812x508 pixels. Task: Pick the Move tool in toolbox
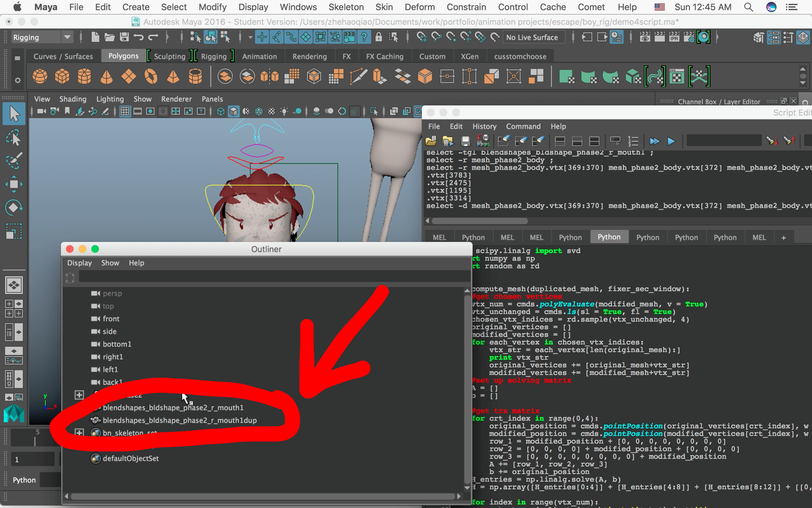tap(14, 184)
